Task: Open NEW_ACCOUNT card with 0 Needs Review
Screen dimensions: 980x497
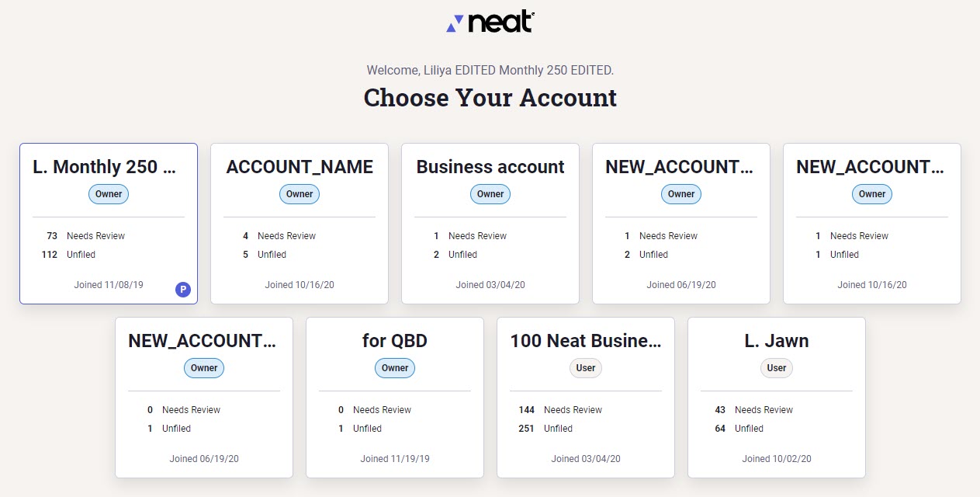Action: coord(204,398)
